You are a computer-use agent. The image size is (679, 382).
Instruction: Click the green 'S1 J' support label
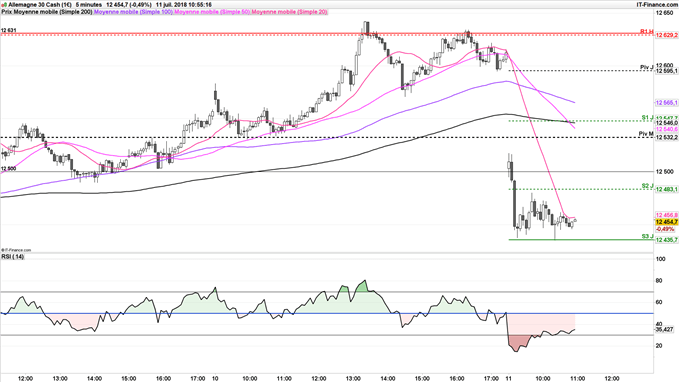647,117
